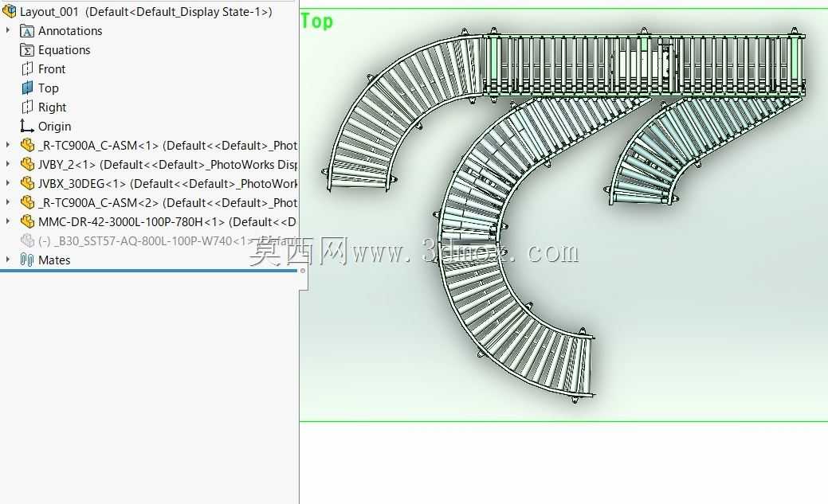Select the Top plane label in tree
The height and width of the screenshot is (504, 828).
pyautogui.click(x=48, y=88)
